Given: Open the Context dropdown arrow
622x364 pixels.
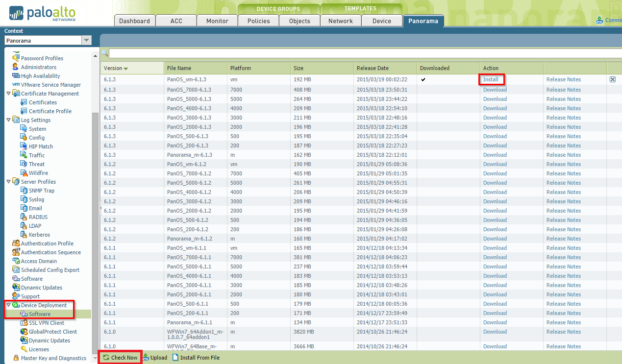Looking at the screenshot, I should click(86, 41).
